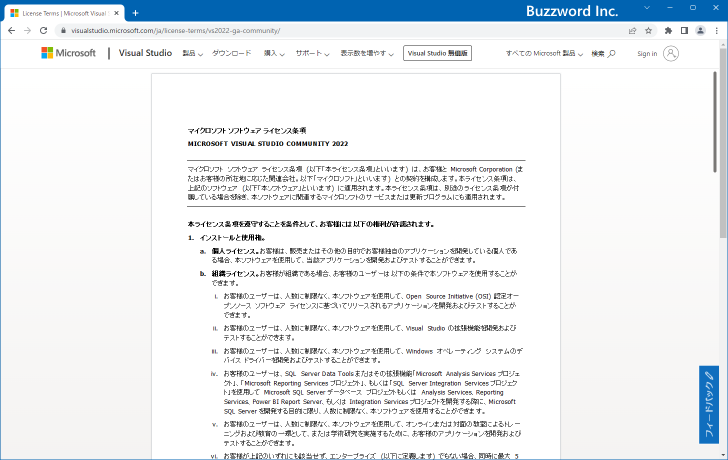Viewport: 728px width, 460px height.
Task: Click the 組織ライセンス clause label
Action: click(x=235, y=274)
